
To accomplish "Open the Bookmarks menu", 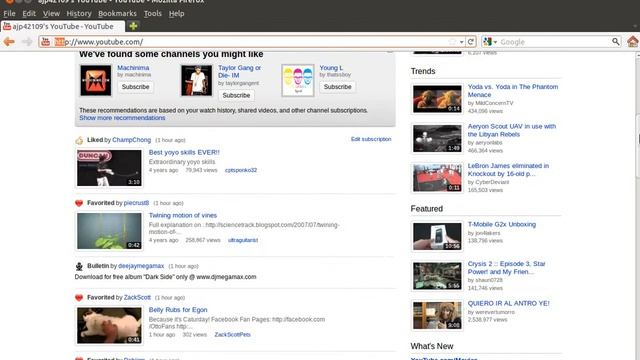I will click(117, 13).
